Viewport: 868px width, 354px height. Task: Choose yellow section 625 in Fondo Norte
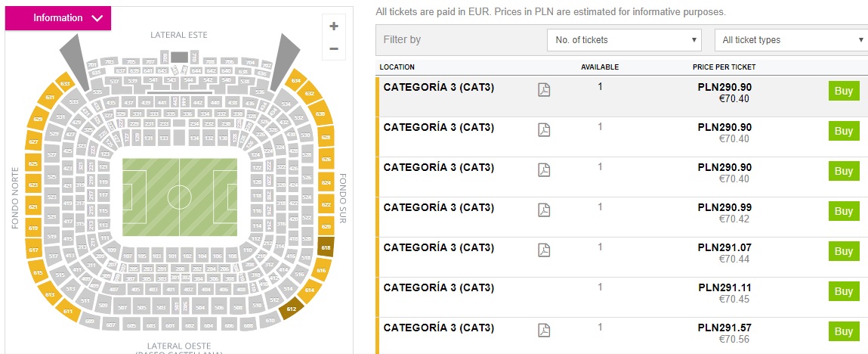click(33, 163)
